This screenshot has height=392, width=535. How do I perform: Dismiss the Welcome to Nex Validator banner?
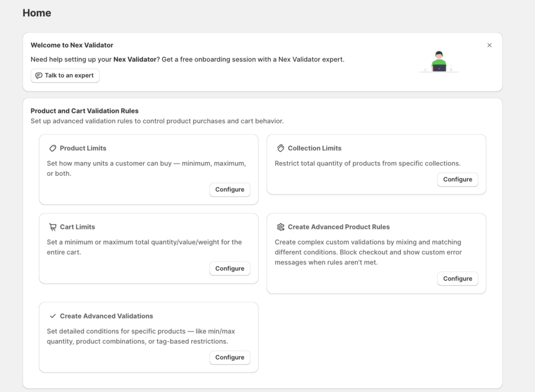[x=489, y=45]
